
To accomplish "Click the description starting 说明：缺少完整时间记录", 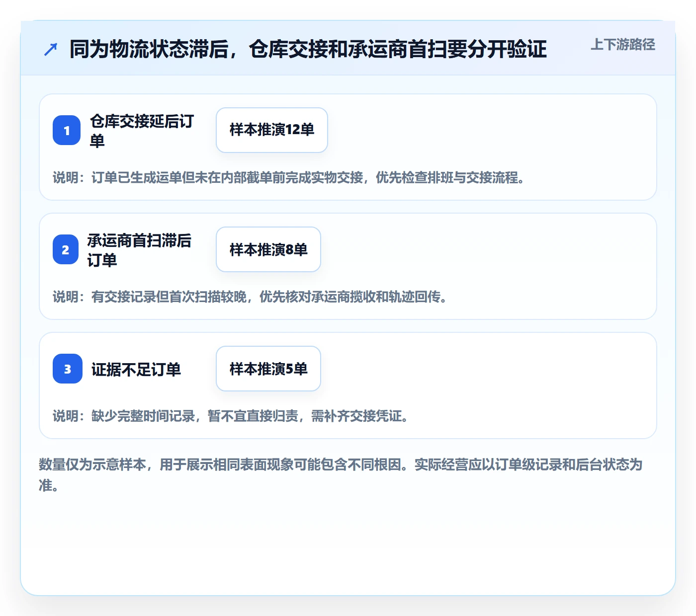I will click(x=231, y=416).
